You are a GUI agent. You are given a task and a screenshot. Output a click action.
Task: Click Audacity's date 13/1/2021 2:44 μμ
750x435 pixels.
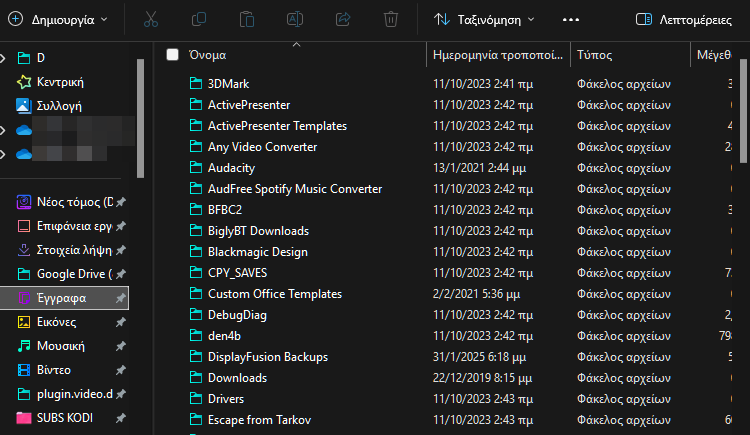pyautogui.click(x=479, y=168)
